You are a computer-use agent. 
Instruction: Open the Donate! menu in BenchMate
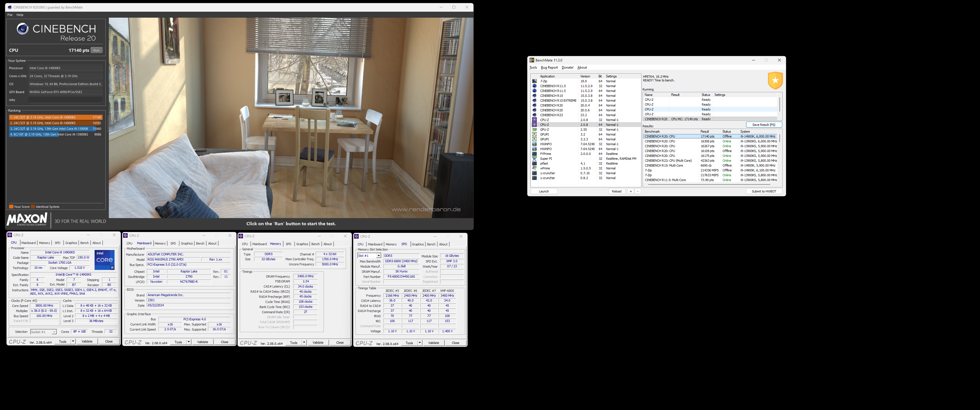[x=567, y=68]
